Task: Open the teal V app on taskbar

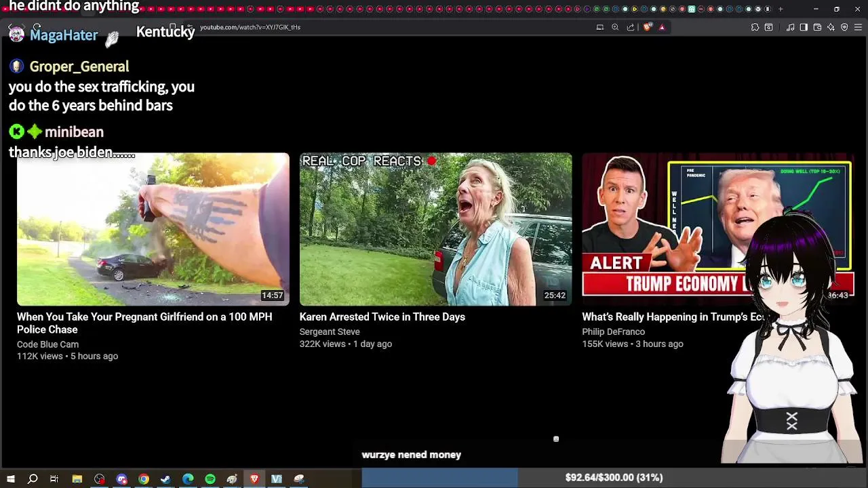Action: point(277,479)
